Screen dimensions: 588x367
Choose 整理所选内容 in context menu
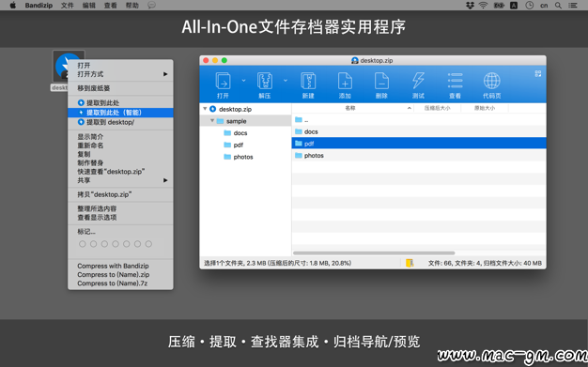(x=120, y=208)
